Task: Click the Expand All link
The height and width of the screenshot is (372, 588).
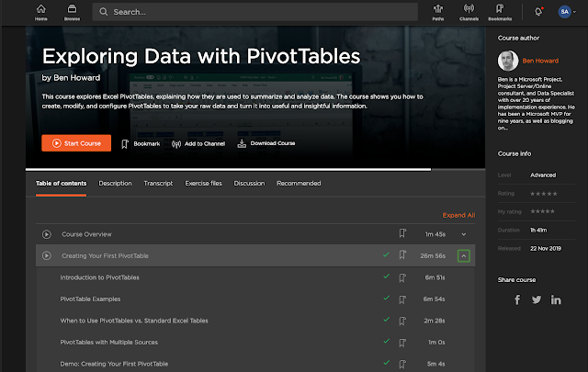Action: [458, 215]
